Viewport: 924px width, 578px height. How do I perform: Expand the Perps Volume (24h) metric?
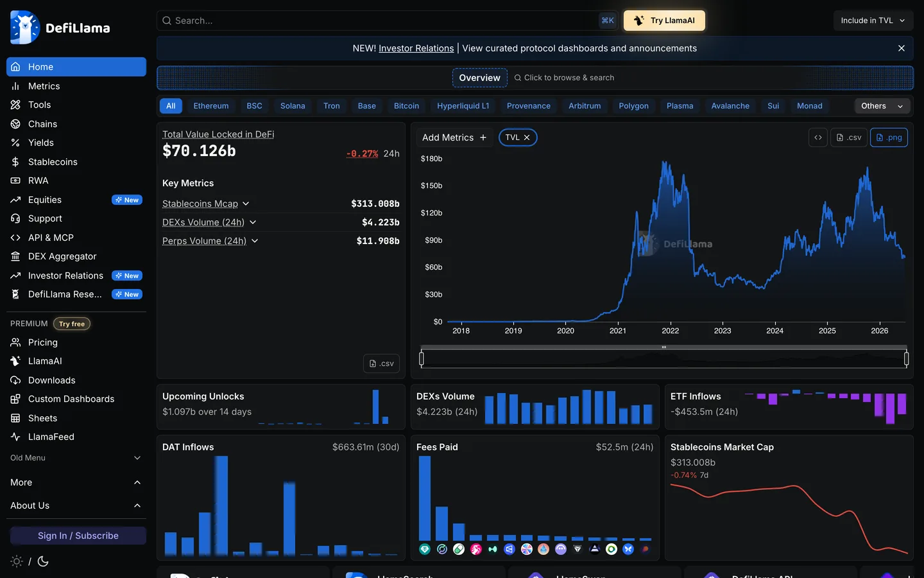tap(255, 241)
